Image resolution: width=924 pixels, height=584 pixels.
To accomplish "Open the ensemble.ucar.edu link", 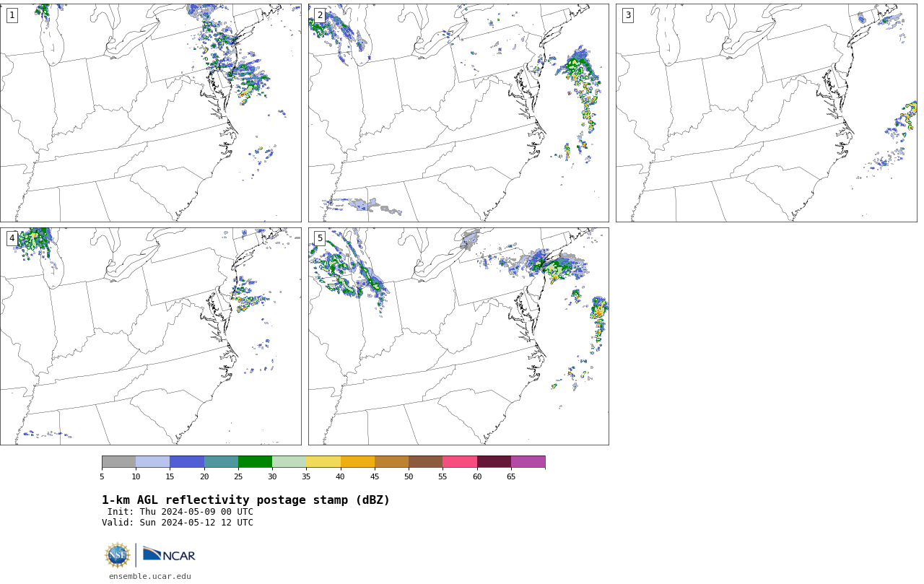I will coord(150,576).
